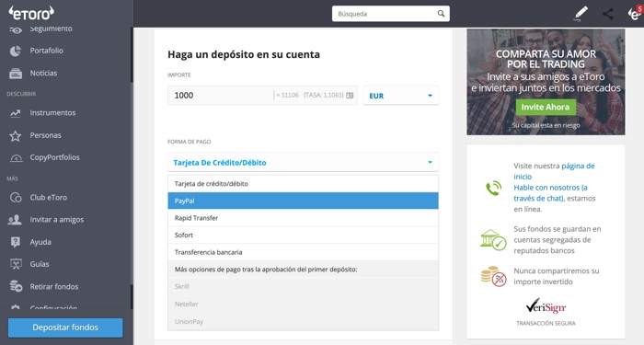Screen dimensions: 644x345
Task: Click the bank with checkmark icon
Action: [493, 240]
